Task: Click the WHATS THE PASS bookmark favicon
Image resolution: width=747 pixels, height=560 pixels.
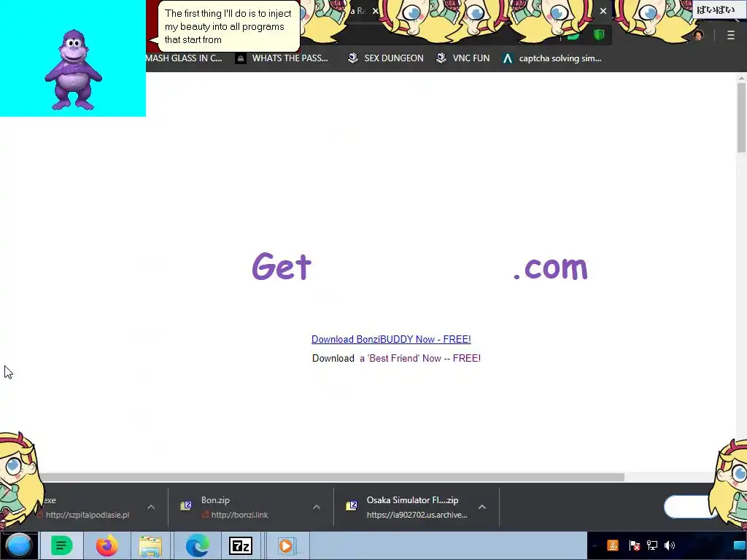Action: point(241,58)
